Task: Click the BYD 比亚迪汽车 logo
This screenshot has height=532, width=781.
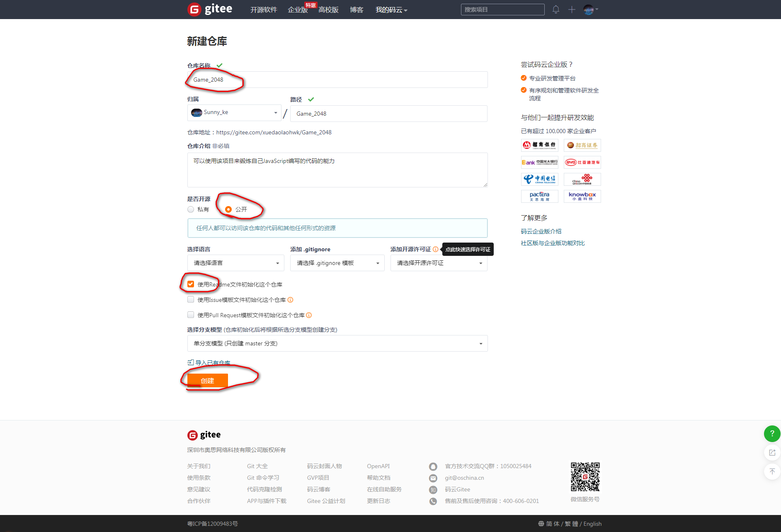Action: coord(582,162)
